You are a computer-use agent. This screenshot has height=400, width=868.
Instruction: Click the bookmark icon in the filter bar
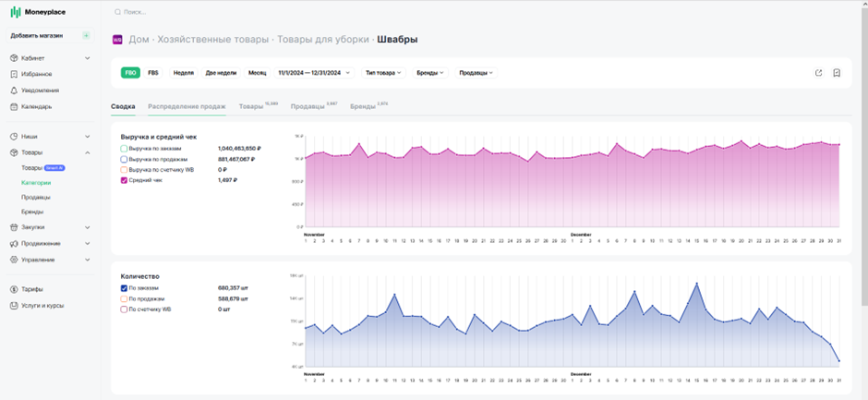click(837, 73)
